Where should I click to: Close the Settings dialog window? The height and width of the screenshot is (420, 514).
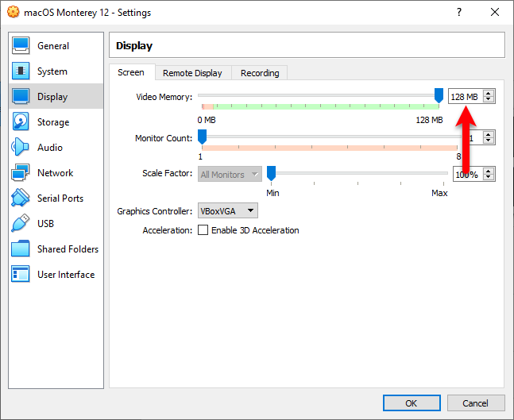(x=495, y=12)
